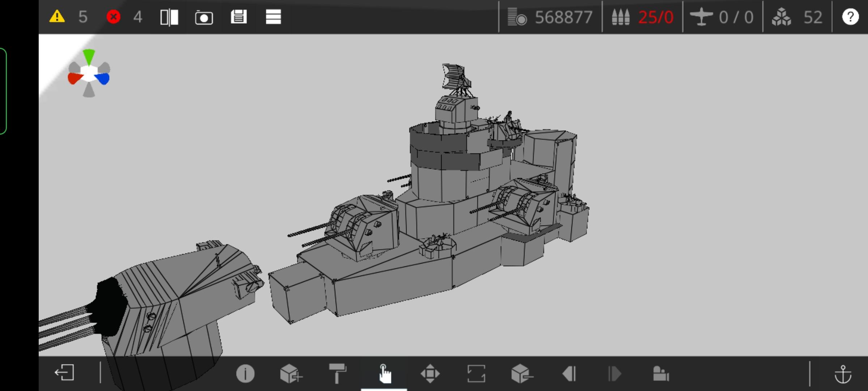Click the yellow warnings triangle icon
The width and height of the screenshot is (868, 391).
(57, 17)
